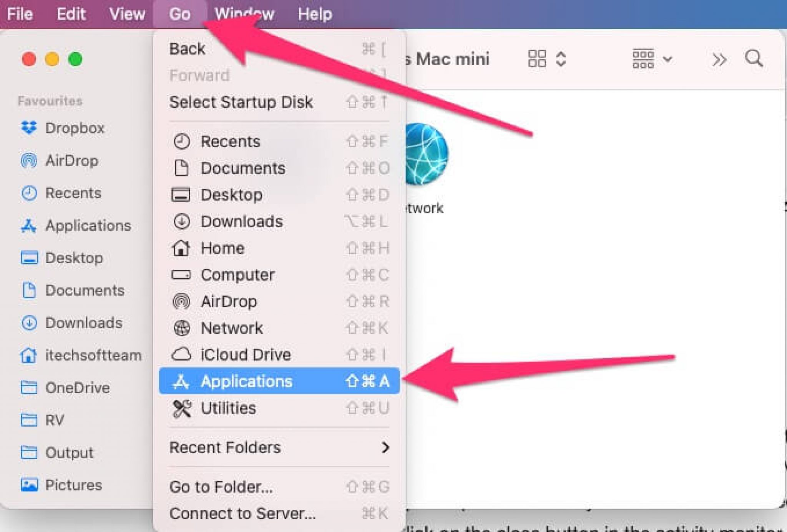Open the Applications sidebar item
The image size is (787, 532).
88,226
